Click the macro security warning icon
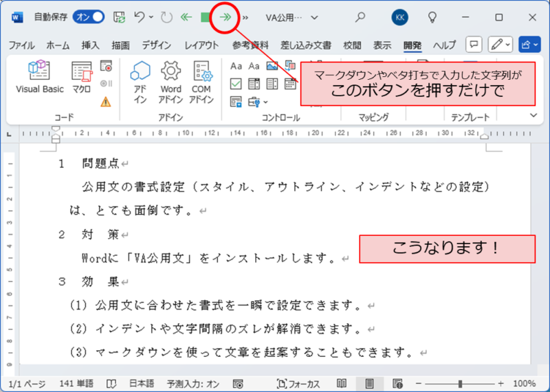The image size is (550, 392). (106, 102)
